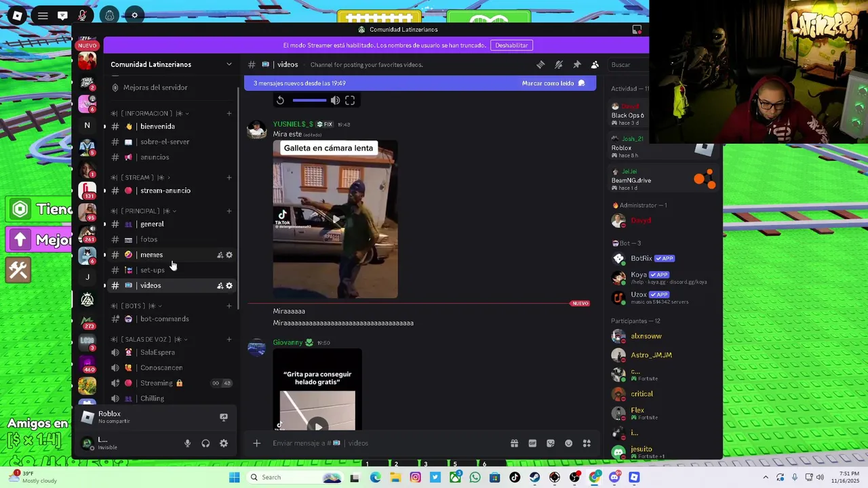Open Mejoras del servidor

pos(155,87)
